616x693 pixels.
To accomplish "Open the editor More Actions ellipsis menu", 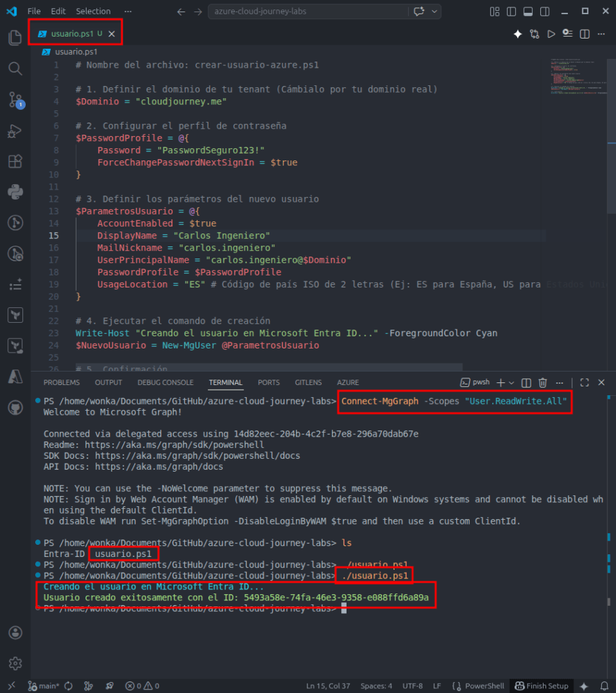I will (x=601, y=34).
